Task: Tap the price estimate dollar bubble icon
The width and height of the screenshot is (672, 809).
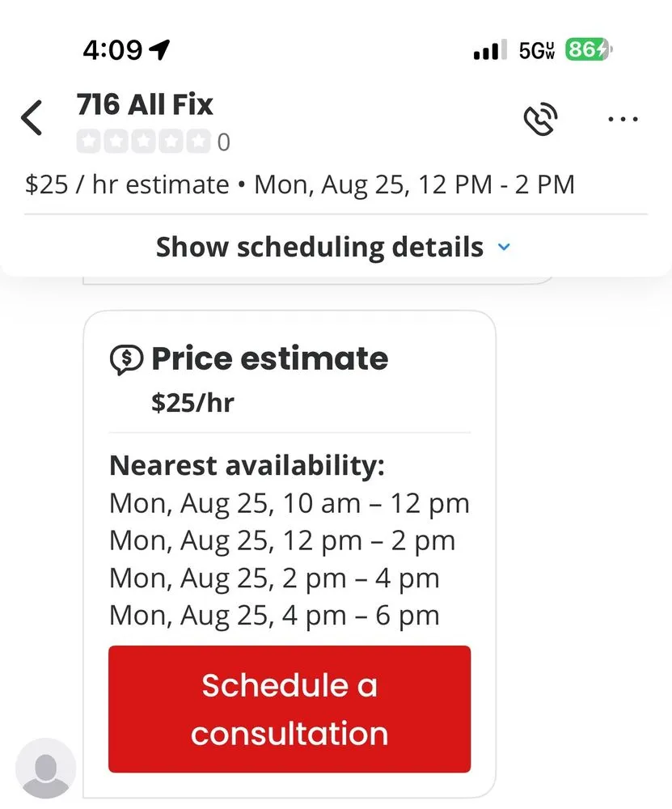Action: [126, 360]
